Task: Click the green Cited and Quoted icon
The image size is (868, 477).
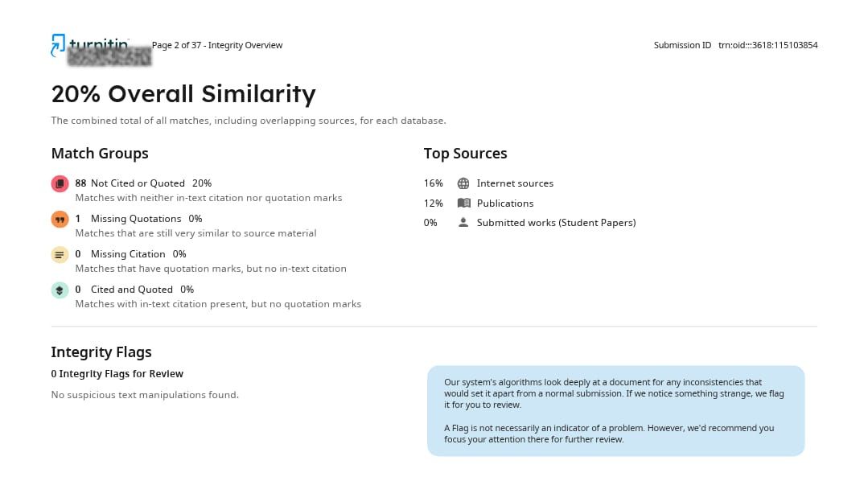Action: coord(60,290)
